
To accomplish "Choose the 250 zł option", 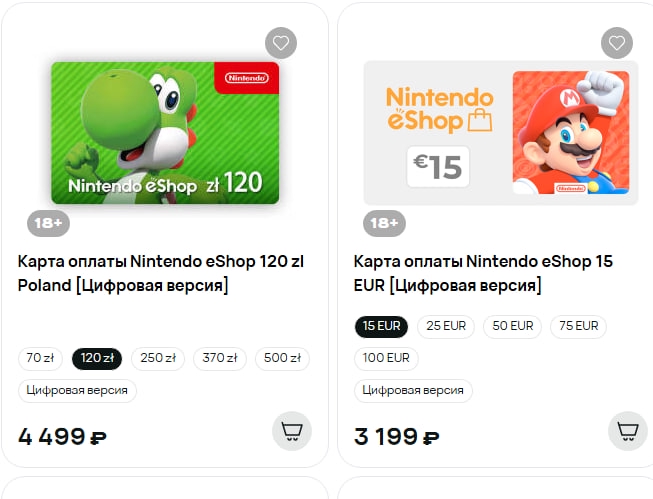I will 158,358.
